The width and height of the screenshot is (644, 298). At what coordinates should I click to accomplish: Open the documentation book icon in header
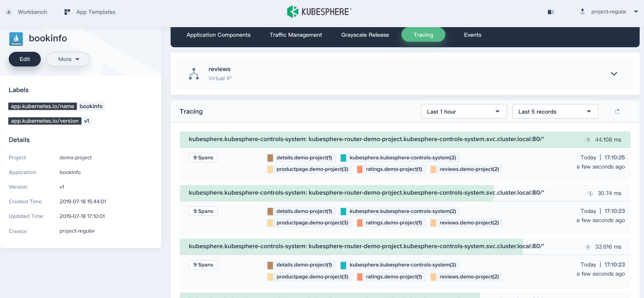coord(551,12)
